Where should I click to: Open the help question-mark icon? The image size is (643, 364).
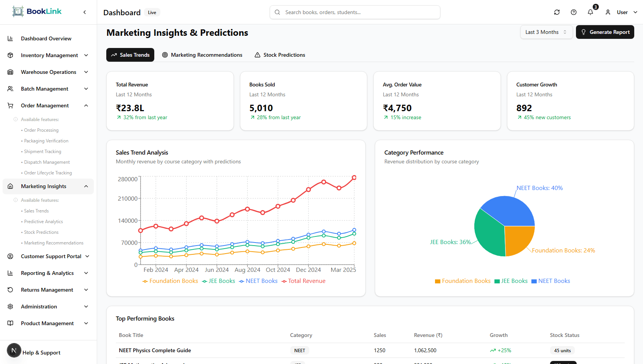click(573, 12)
